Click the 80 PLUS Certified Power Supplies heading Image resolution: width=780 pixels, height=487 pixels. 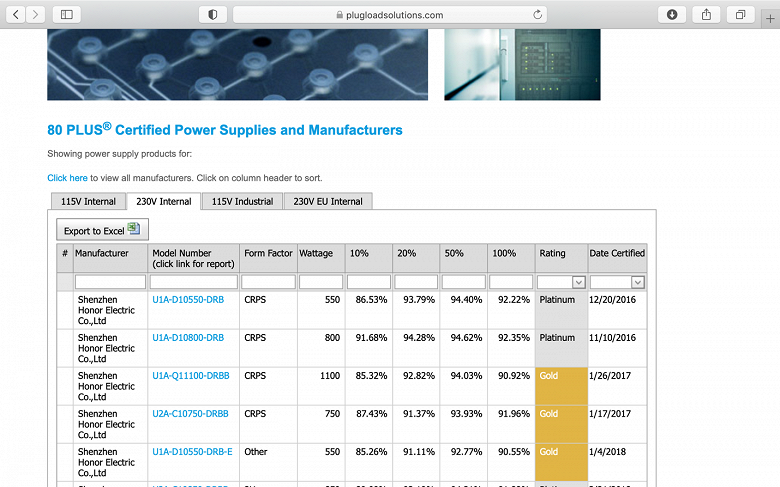pos(225,129)
